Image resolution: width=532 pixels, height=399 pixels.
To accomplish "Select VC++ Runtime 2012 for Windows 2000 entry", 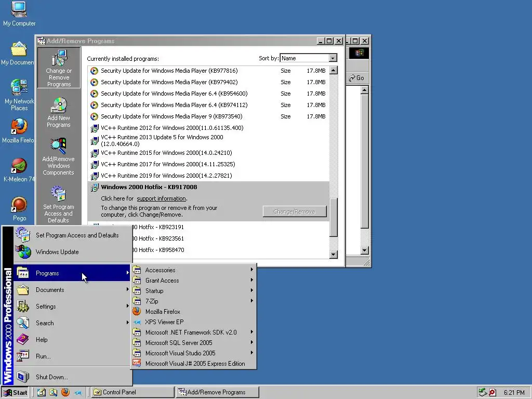I will [208, 128].
